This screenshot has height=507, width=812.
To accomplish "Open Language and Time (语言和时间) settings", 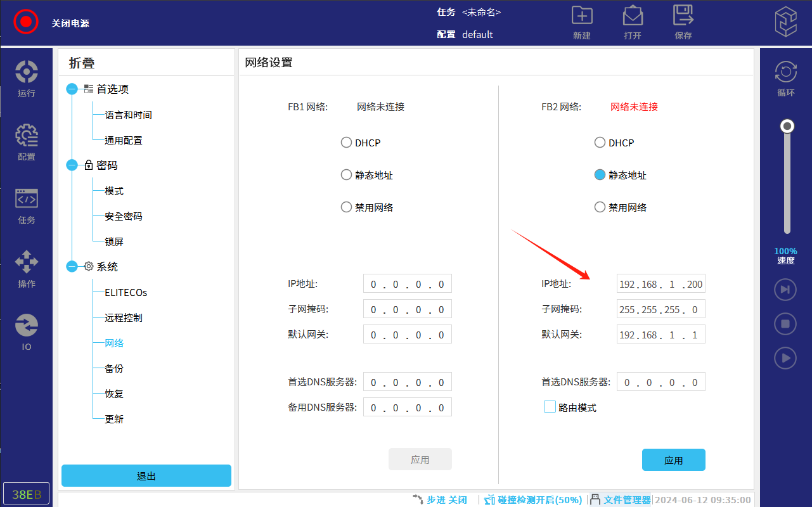I will 128,115.
